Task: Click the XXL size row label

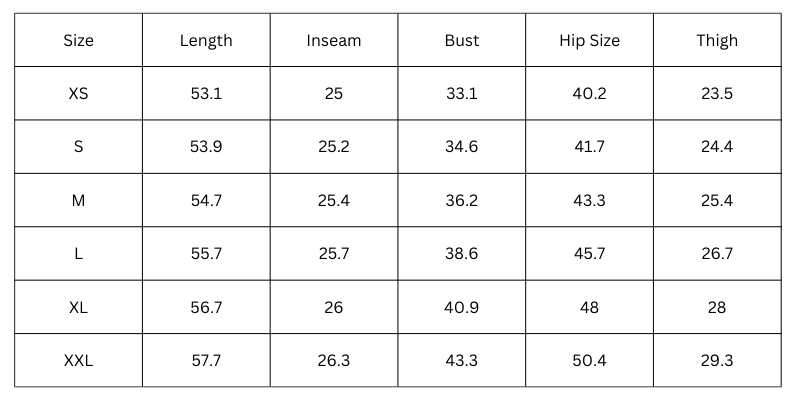Action: click(x=78, y=360)
